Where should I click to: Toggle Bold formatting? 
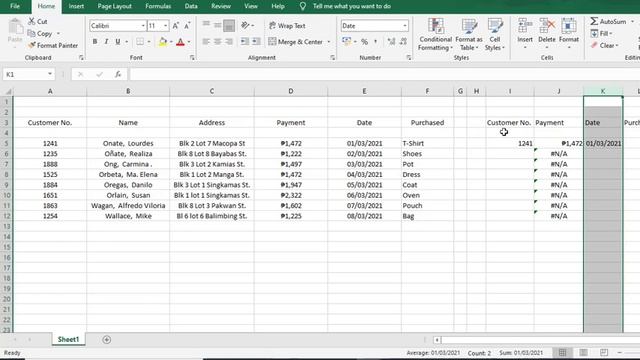pos(95,42)
